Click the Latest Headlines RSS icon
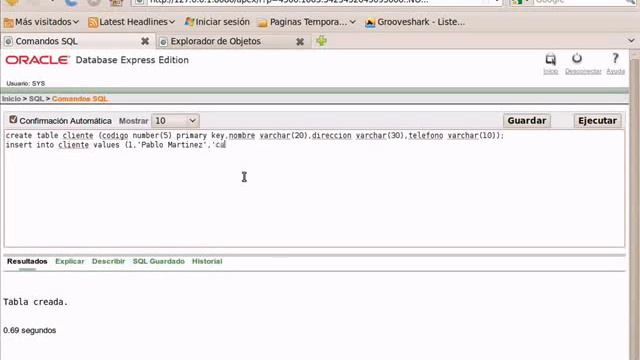Screen dimensions: 640x360 point(93,22)
